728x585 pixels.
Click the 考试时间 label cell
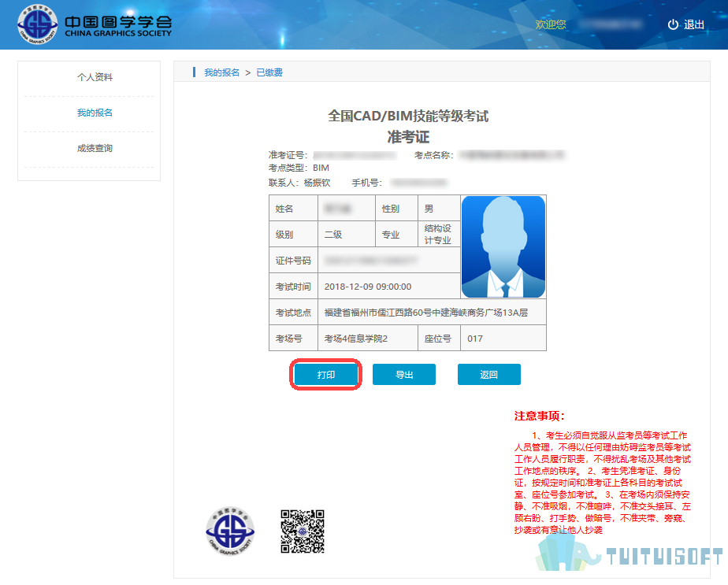click(293, 287)
